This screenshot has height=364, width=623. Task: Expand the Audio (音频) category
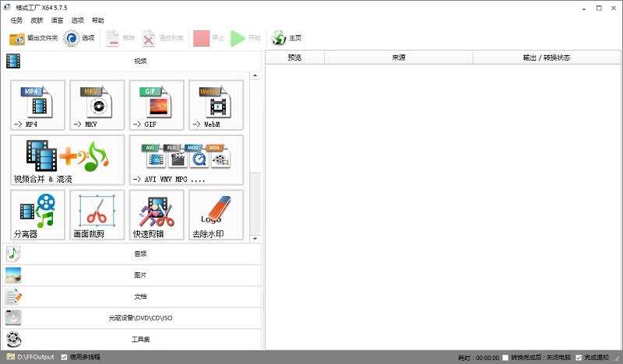point(131,254)
